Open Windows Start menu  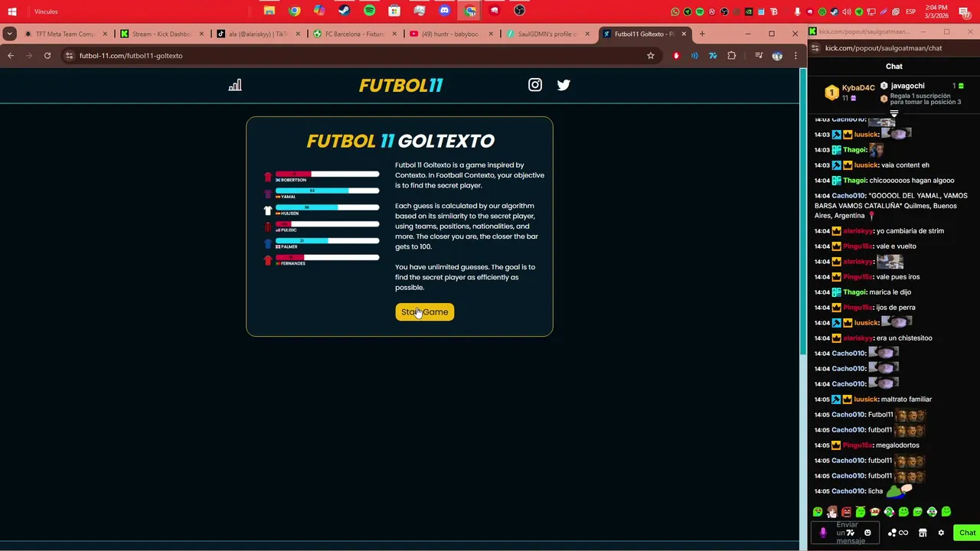[12, 11]
